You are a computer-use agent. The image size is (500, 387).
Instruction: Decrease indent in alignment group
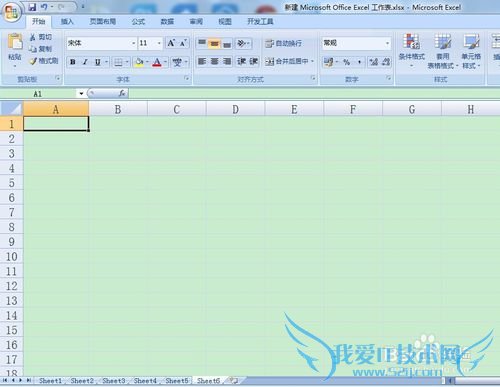[x=241, y=61]
